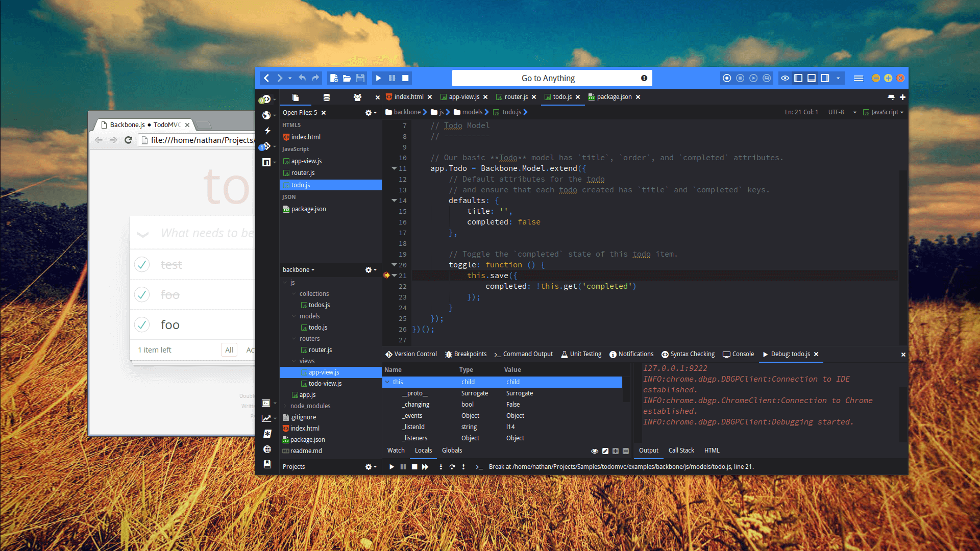Click the redo arrow in top toolbar
Image resolution: width=980 pixels, height=551 pixels.
315,78
